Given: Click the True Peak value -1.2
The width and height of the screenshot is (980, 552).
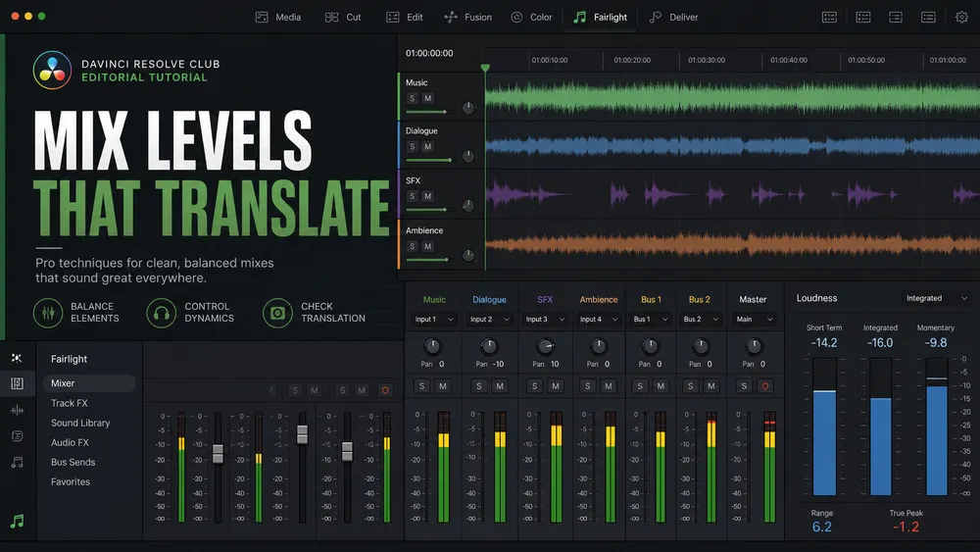Looking at the screenshot, I should 906,527.
